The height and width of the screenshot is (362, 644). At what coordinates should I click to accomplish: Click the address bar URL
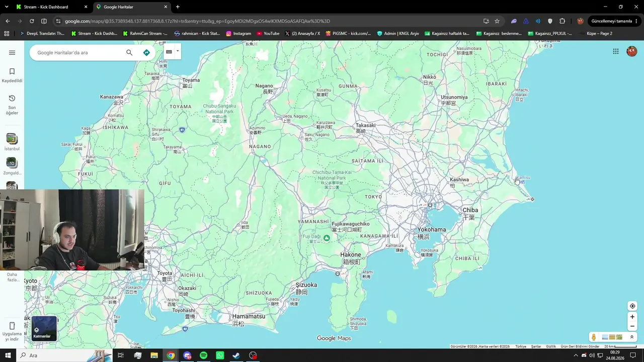[197, 21]
